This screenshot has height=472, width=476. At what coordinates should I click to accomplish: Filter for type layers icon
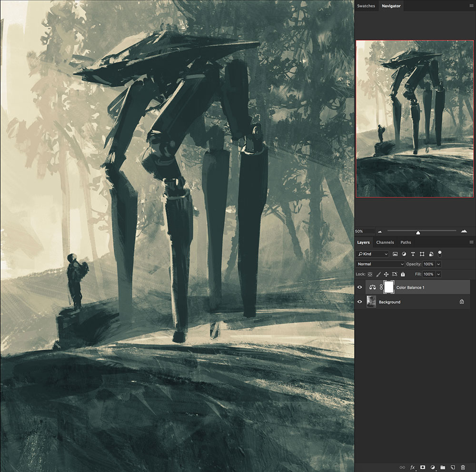click(x=413, y=254)
